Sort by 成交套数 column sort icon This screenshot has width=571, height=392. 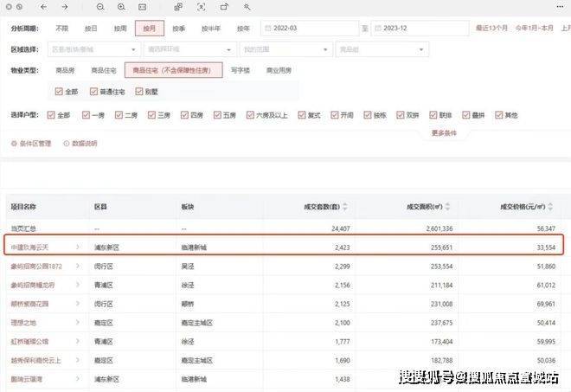pos(345,207)
